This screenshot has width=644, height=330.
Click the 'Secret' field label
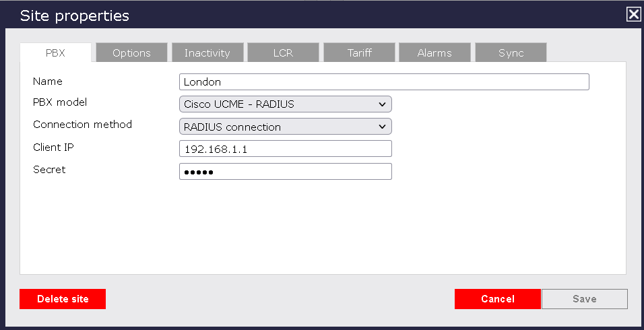[49, 170]
